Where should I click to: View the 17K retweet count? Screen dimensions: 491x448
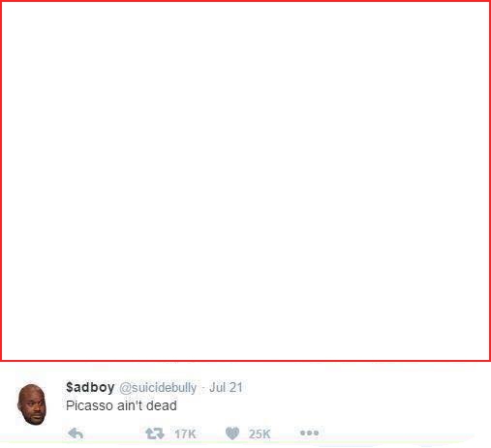[185, 433]
